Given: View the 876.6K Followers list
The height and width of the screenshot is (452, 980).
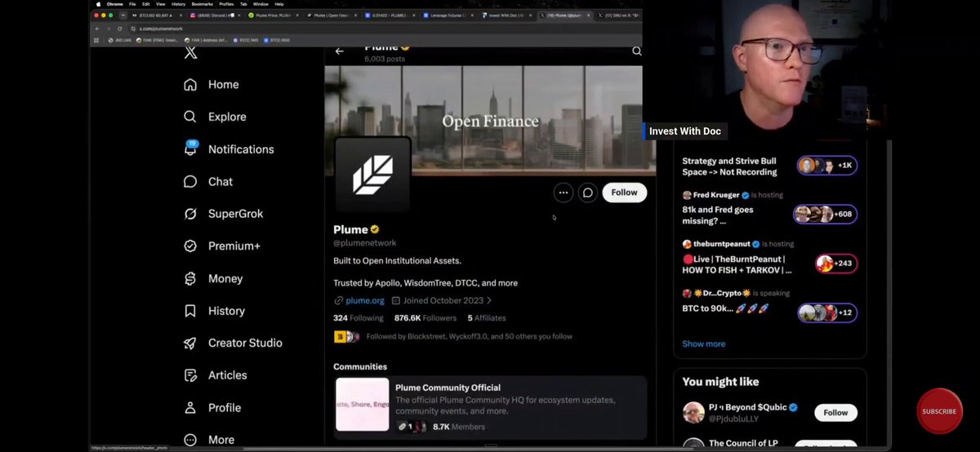Looking at the screenshot, I should pyautogui.click(x=425, y=317).
